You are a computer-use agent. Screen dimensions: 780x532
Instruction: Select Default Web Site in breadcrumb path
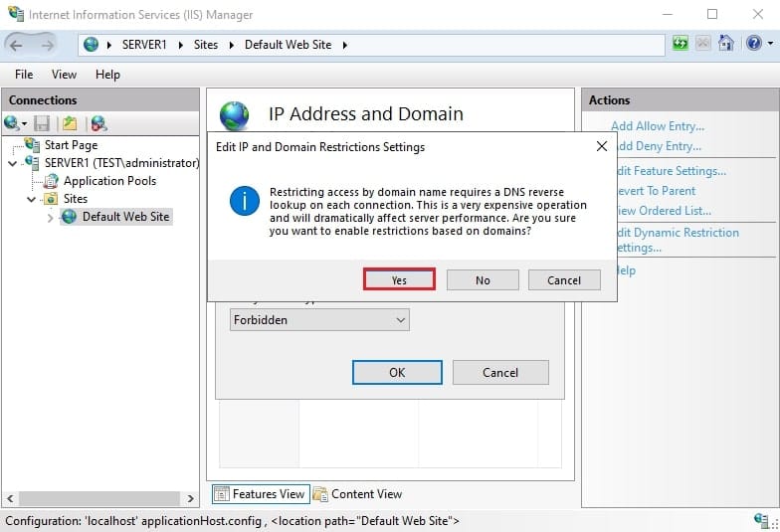[x=288, y=45]
